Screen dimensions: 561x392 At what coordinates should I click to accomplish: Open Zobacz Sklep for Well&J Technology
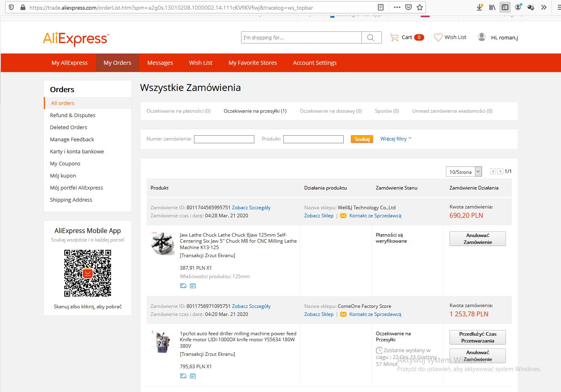point(319,216)
